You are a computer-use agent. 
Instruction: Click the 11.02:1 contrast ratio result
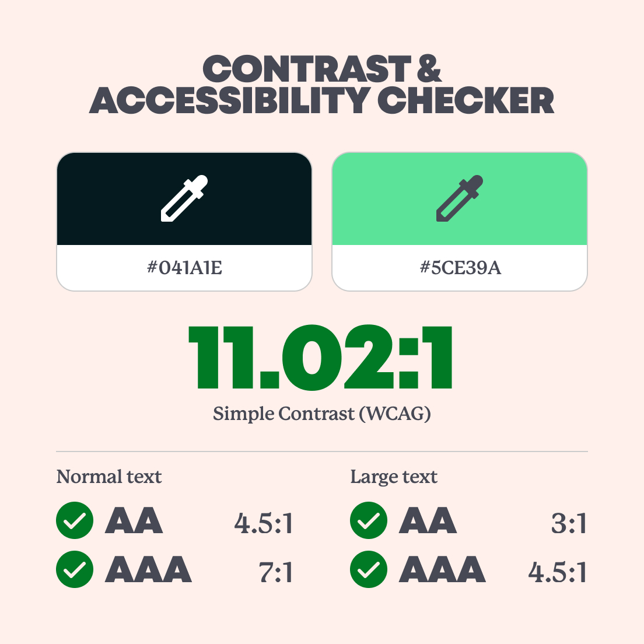(321, 358)
